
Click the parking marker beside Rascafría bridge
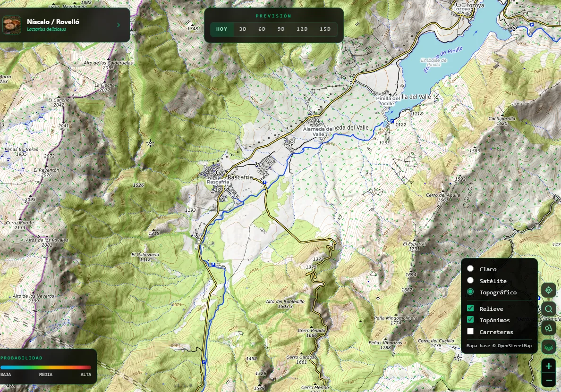265,183
